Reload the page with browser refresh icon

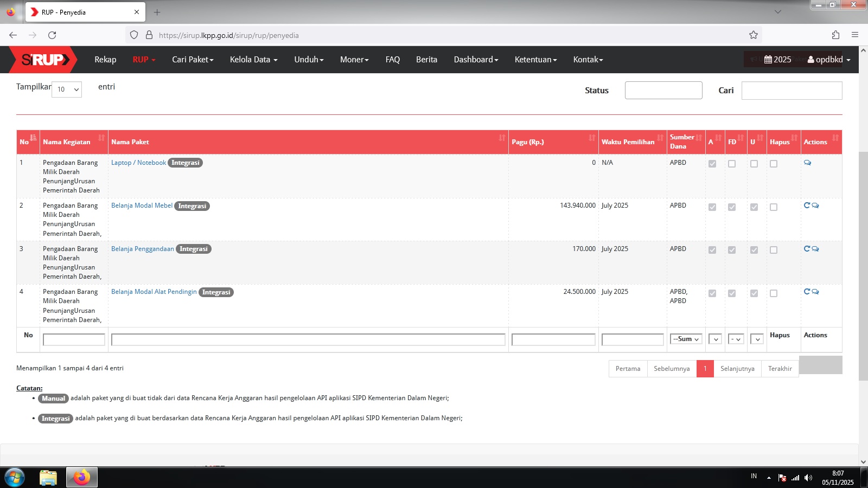[x=52, y=35]
